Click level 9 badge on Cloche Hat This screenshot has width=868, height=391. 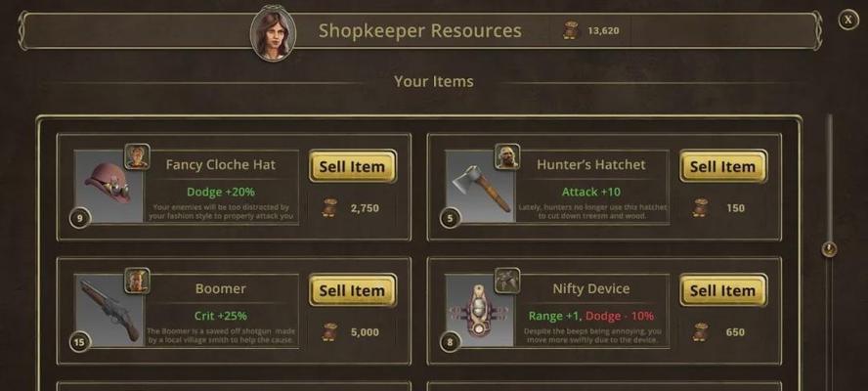click(x=80, y=218)
